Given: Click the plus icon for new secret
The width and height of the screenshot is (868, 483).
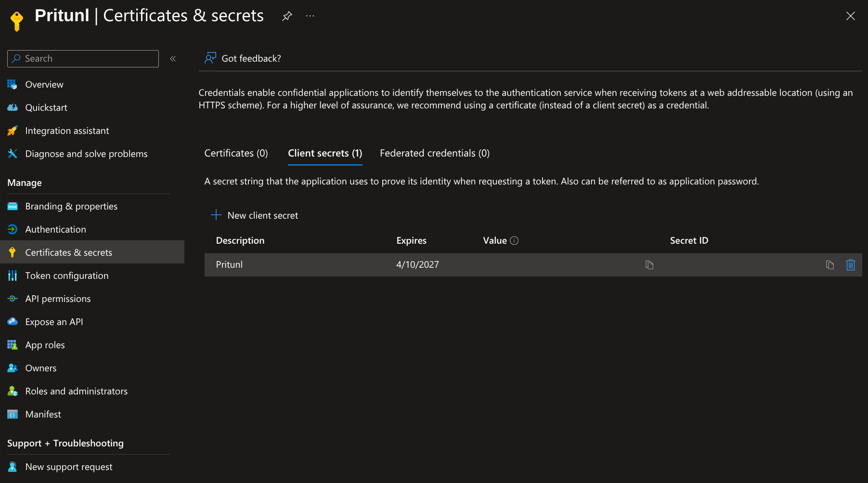Looking at the screenshot, I should click(x=216, y=215).
